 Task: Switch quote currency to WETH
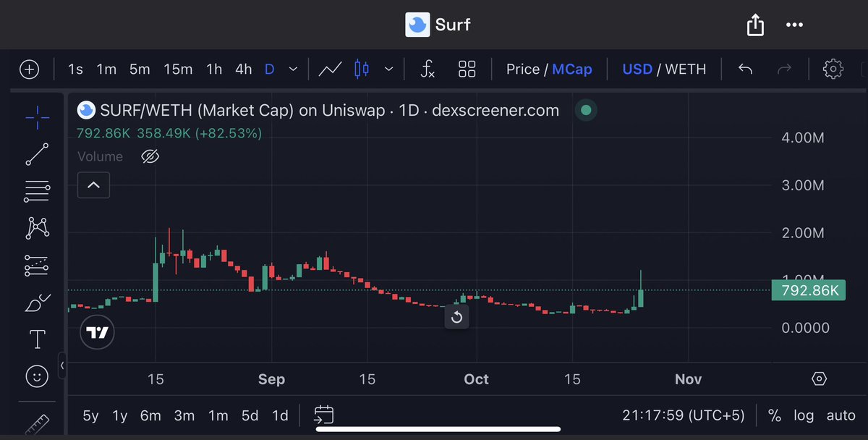point(685,69)
